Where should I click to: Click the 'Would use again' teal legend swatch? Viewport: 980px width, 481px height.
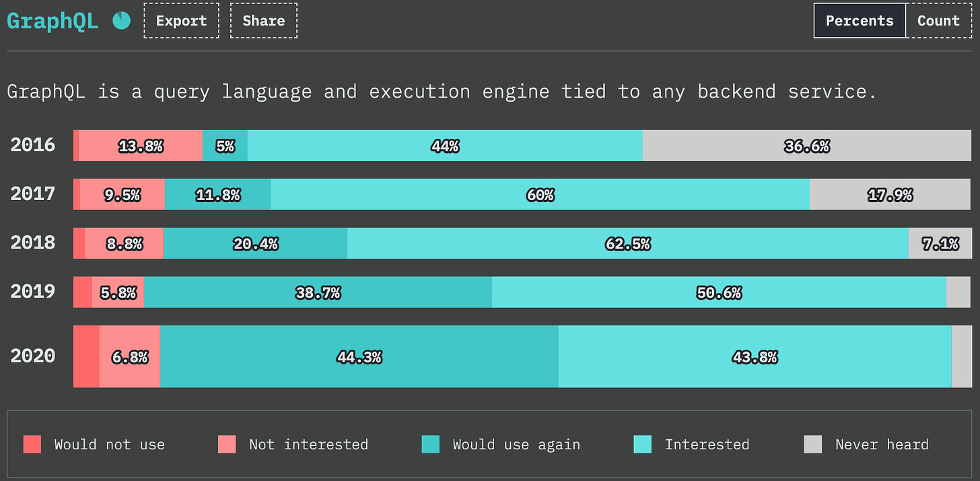(x=431, y=445)
